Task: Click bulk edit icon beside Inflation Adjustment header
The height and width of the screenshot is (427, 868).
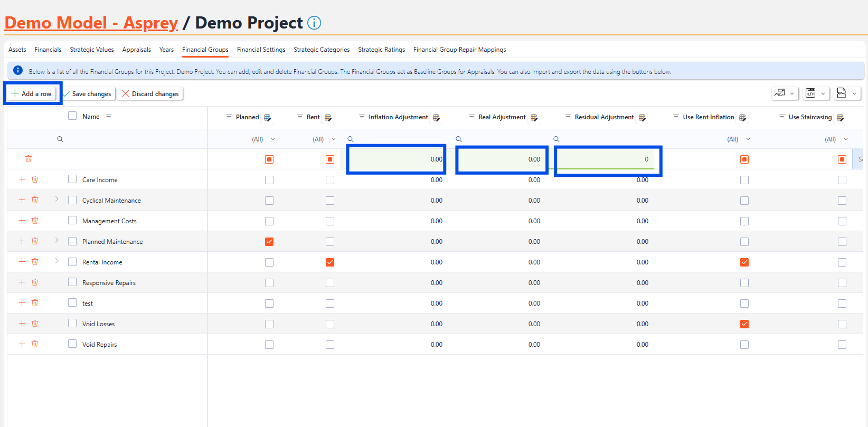Action: point(437,118)
